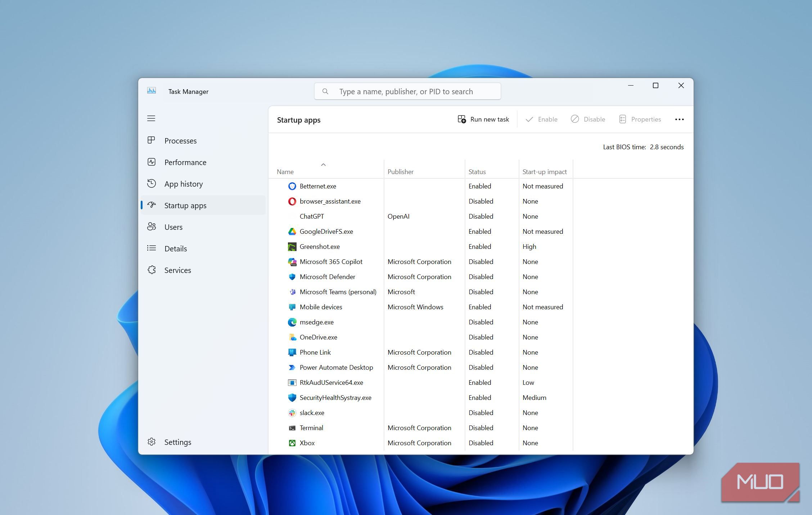Click the OneDrive.exe icon
The height and width of the screenshot is (515, 812).
tap(293, 337)
